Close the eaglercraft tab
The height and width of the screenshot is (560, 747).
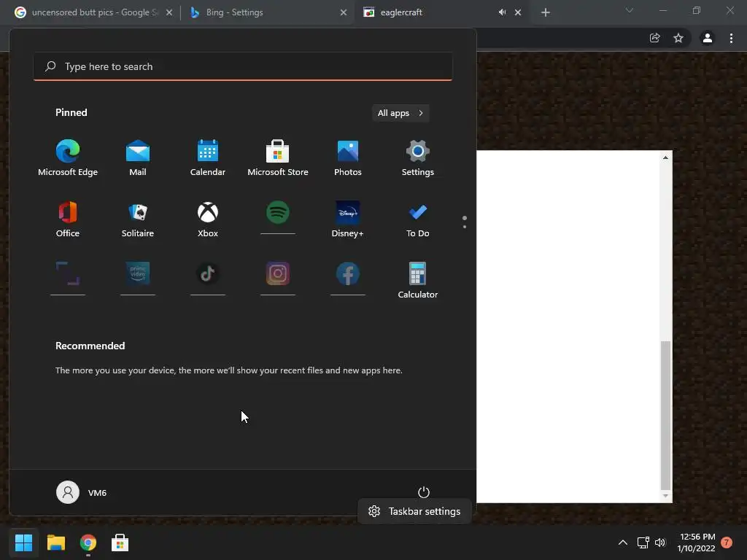518,12
